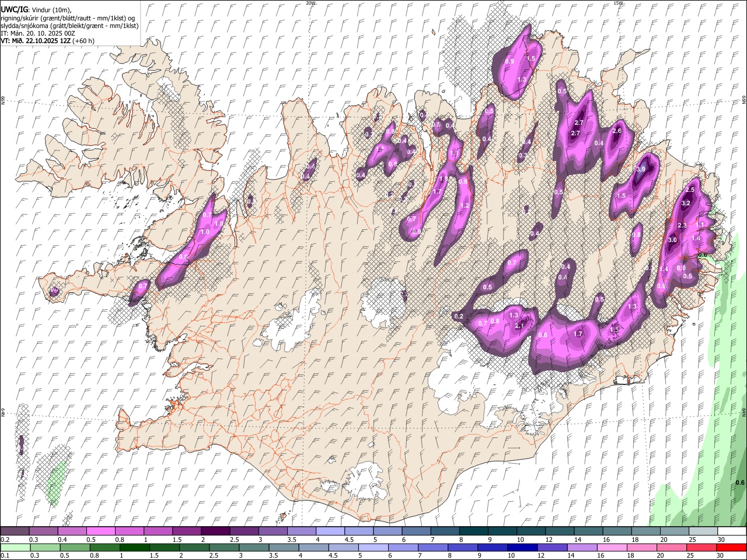Click the '3.0' snowfall value on the map

point(672,240)
